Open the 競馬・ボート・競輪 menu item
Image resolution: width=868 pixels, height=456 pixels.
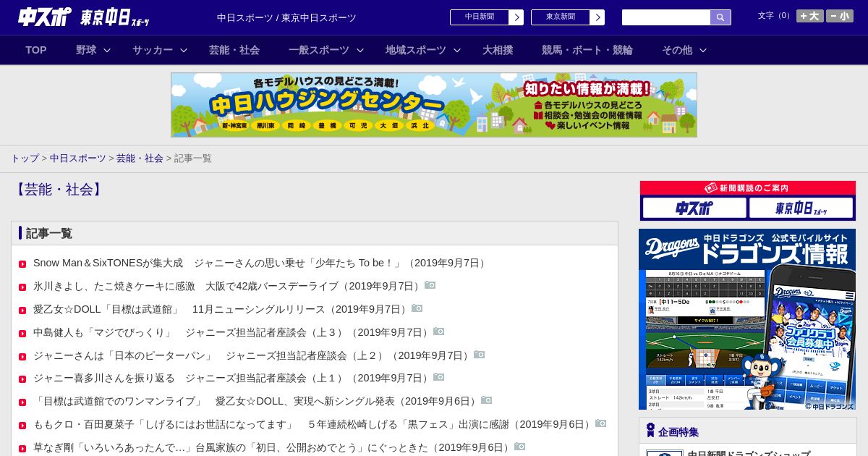(587, 50)
